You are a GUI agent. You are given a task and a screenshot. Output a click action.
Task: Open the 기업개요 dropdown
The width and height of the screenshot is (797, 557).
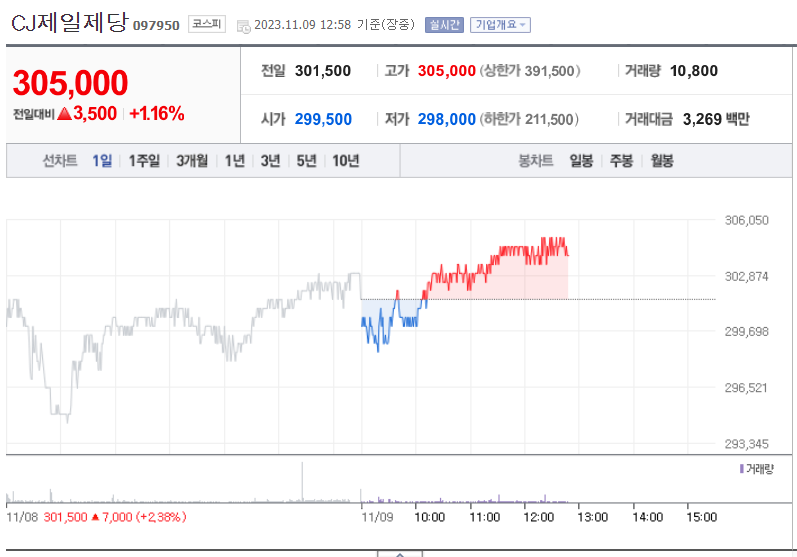coord(500,24)
